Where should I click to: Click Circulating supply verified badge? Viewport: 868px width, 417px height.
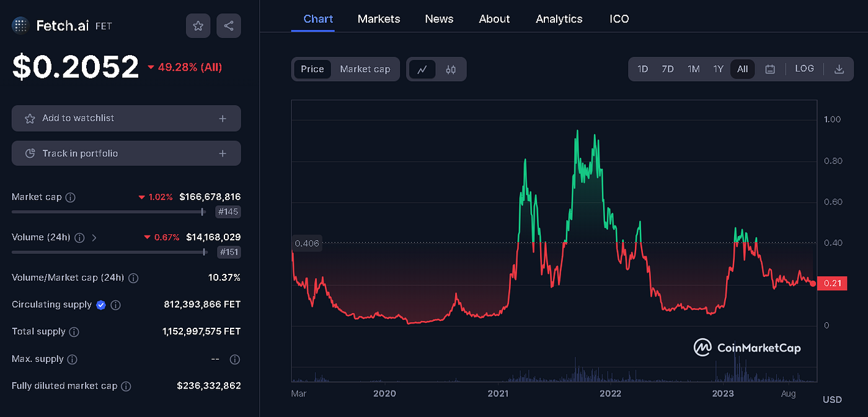pos(101,305)
